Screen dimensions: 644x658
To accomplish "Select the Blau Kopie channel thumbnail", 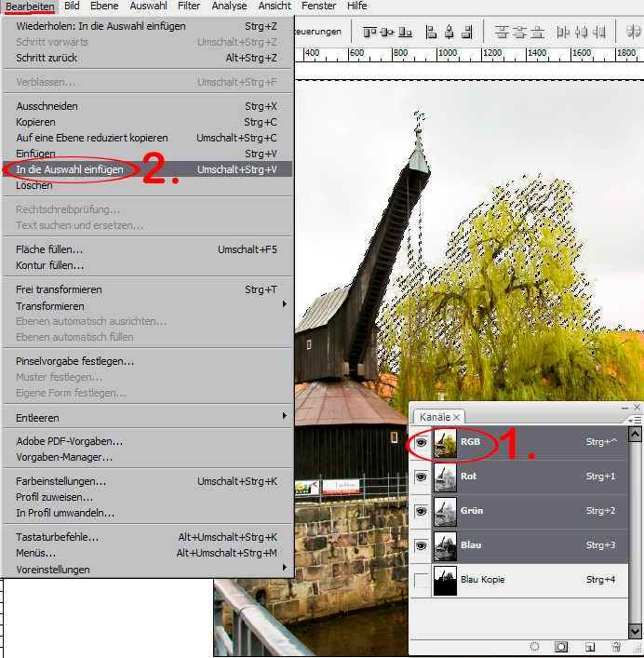I will click(447, 580).
